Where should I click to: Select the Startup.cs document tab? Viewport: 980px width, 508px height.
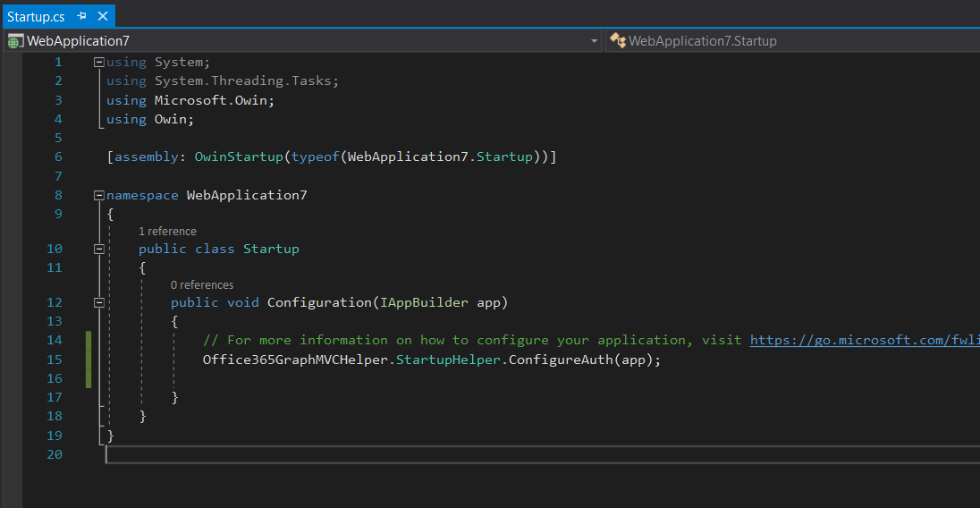pyautogui.click(x=35, y=16)
